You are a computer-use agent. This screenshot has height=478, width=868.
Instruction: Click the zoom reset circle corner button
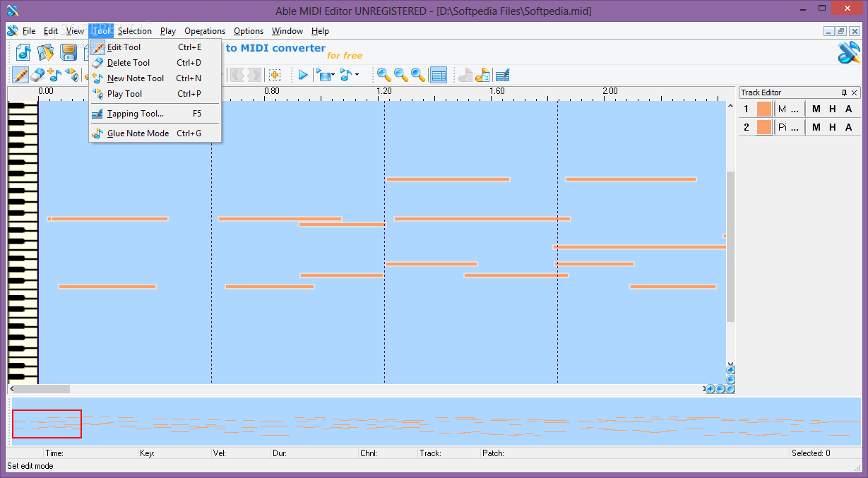[730, 389]
